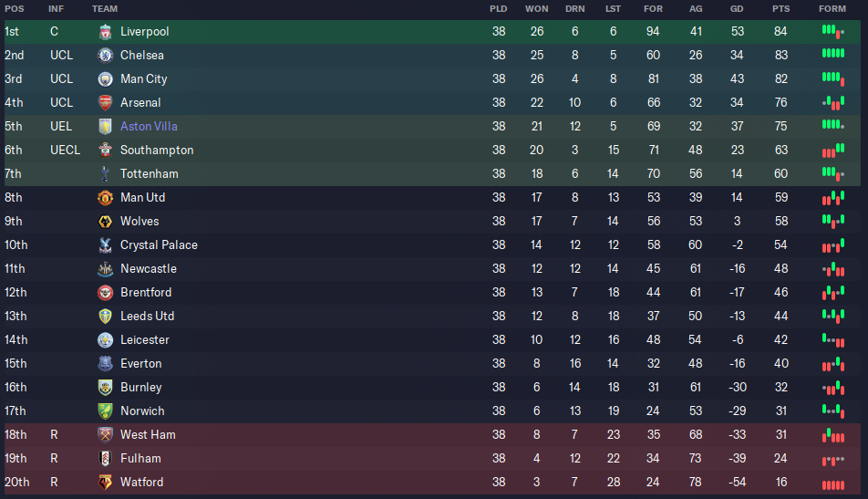Click the Wolves club badge
The image size is (868, 499).
pyautogui.click(x=105, y=222)
